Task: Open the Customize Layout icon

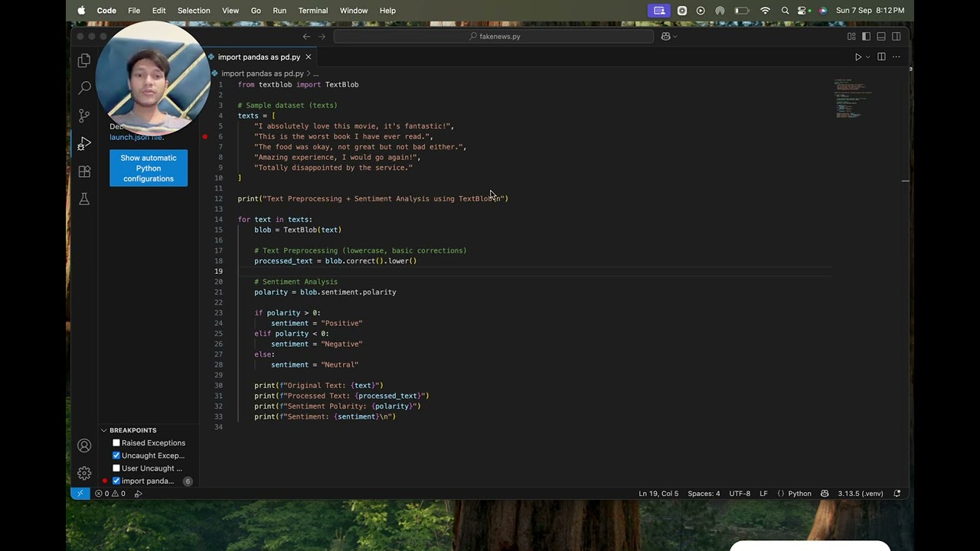Action: [851, 36]
